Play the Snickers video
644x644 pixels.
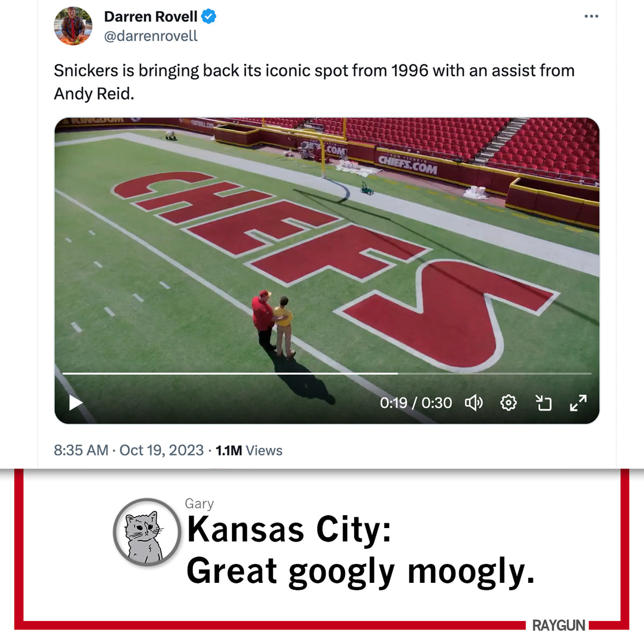click(x=76, y=402)
